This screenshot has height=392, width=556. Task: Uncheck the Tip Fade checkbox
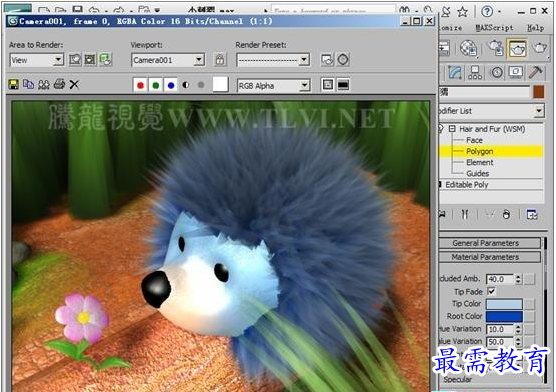[491, 291]
